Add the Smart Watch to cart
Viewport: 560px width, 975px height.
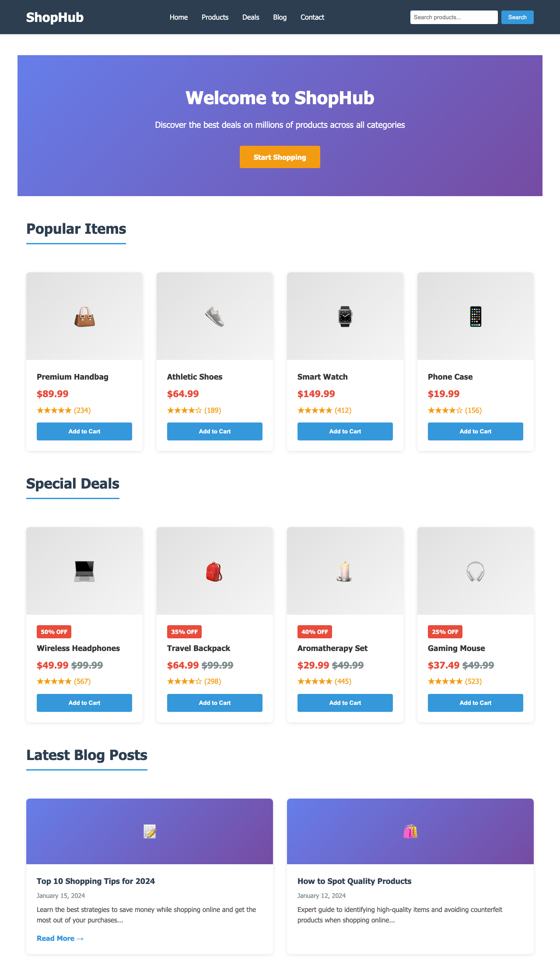point(345,431)
